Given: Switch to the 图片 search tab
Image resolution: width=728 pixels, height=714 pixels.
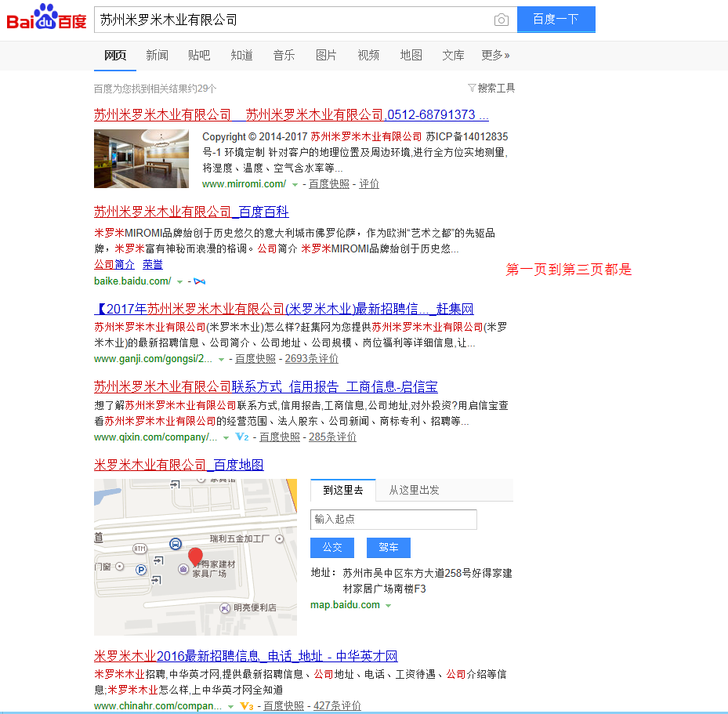Looking at the screenshot, I should point(326,56).
